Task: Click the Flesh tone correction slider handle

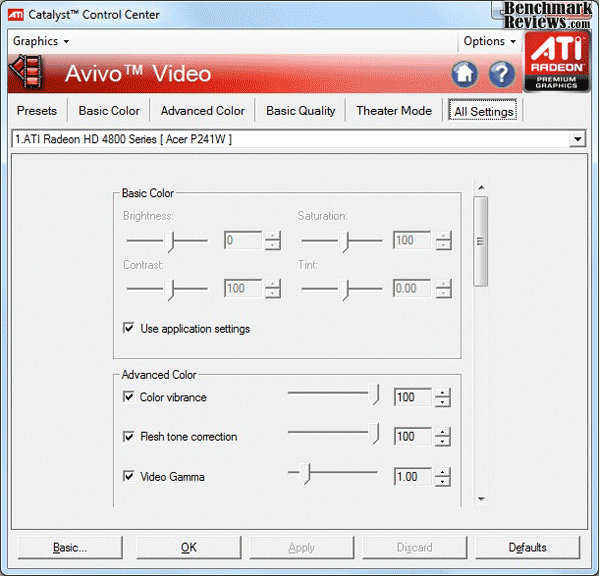Action: [374, 433]
